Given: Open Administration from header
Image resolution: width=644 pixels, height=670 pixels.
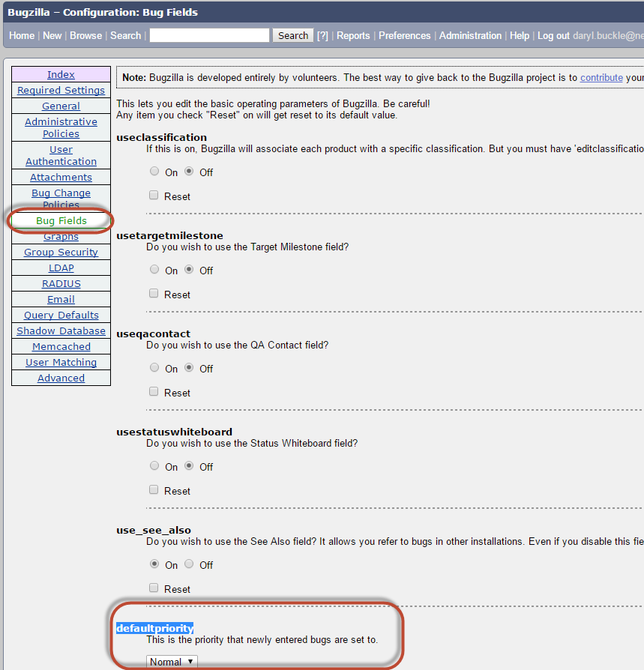Looking at the screenshot, I should pos(471,35).
